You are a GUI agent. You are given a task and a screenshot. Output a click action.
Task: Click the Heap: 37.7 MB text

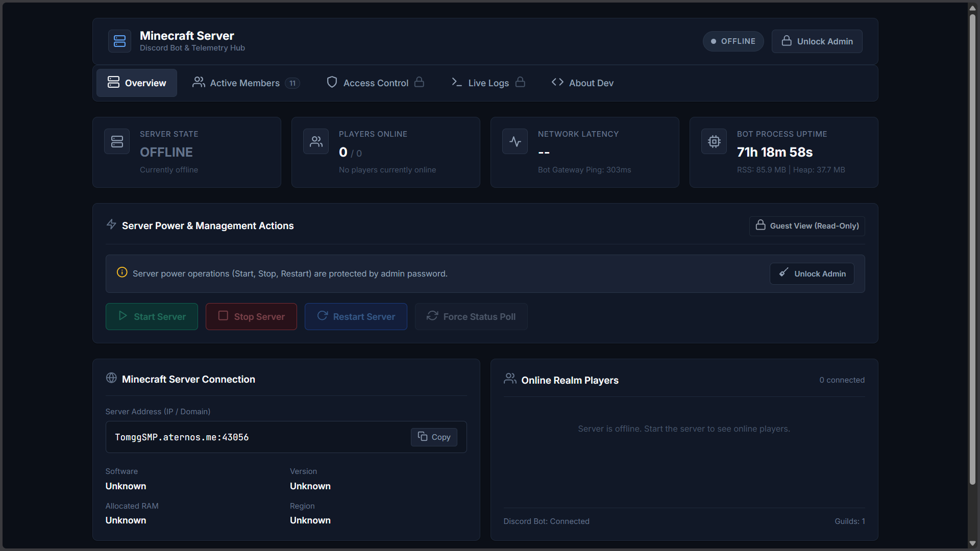pos(819,170)
